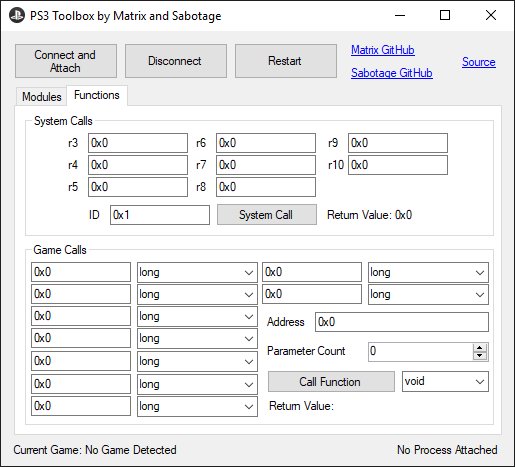Focus the r8 register field
Viewport: 515px width, 467px height.
pos(266,187)
